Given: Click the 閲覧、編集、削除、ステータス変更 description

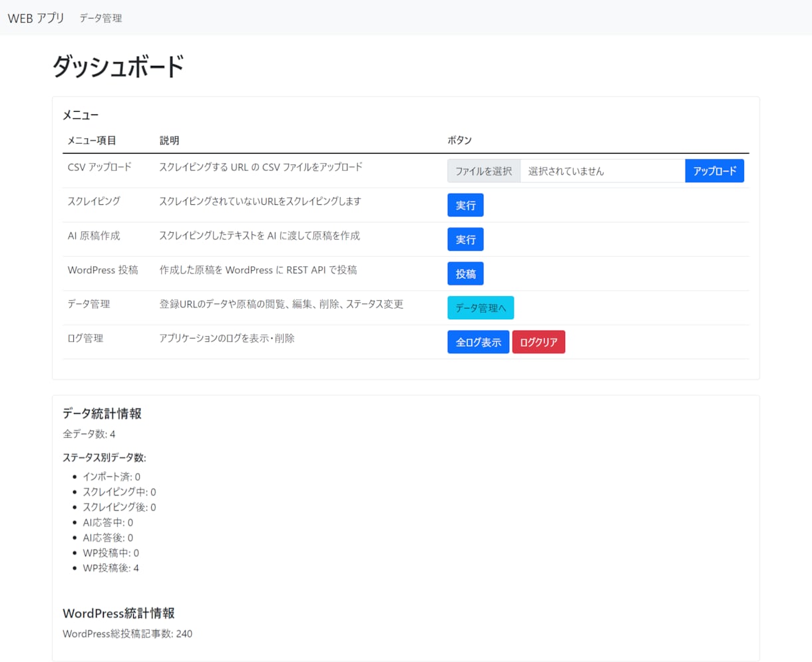Looking at the screenshot, I should click(x=282, y=304).
